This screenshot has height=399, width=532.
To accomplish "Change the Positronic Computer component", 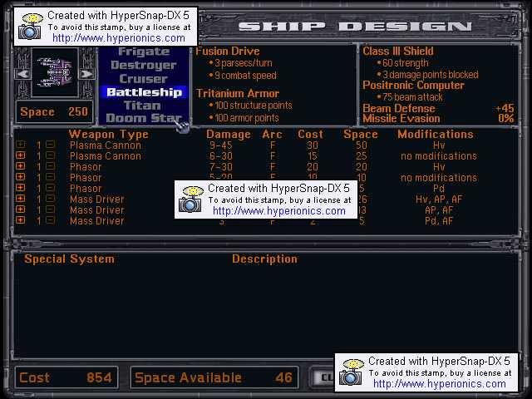I will point(413,85).
